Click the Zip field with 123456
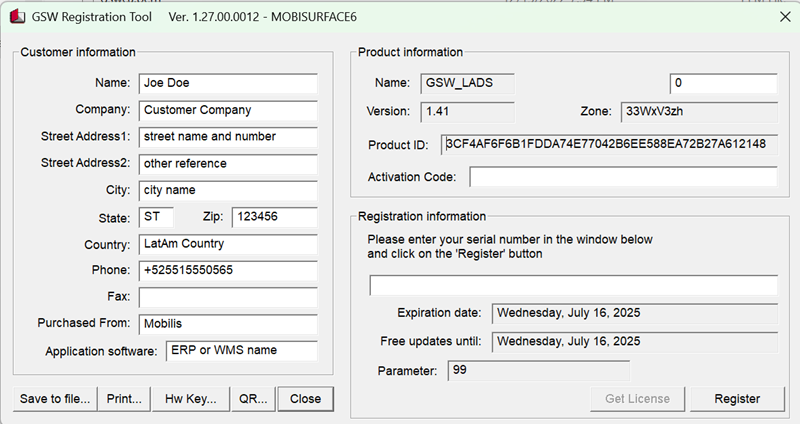This screenshot has width=800, height=424. [x=274, y=218]
